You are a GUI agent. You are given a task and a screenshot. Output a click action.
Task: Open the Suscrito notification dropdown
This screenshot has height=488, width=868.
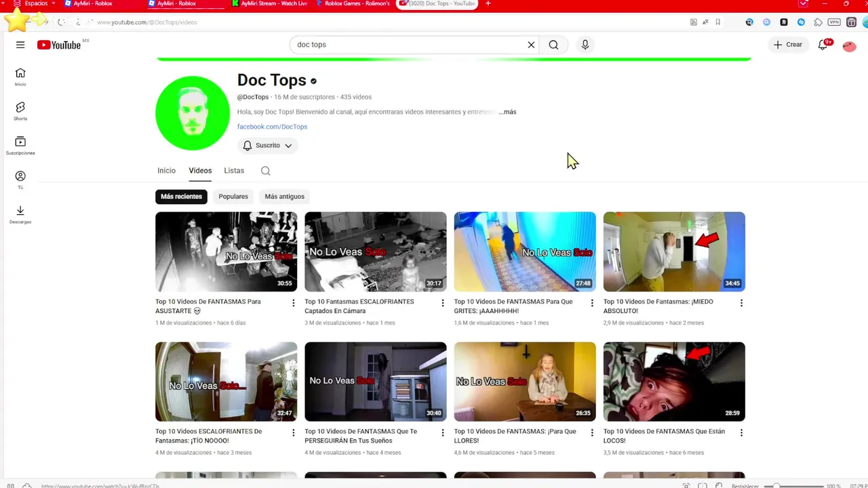pos(267,146)
